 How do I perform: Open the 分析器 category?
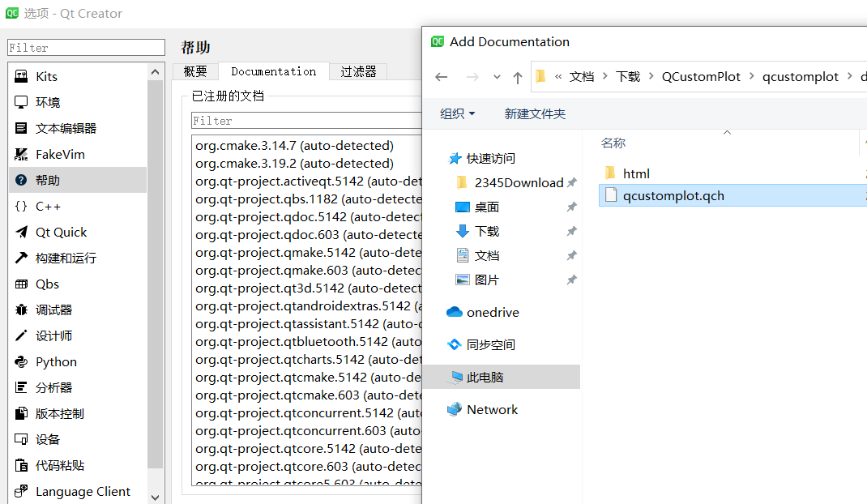[x=78, y=388]
